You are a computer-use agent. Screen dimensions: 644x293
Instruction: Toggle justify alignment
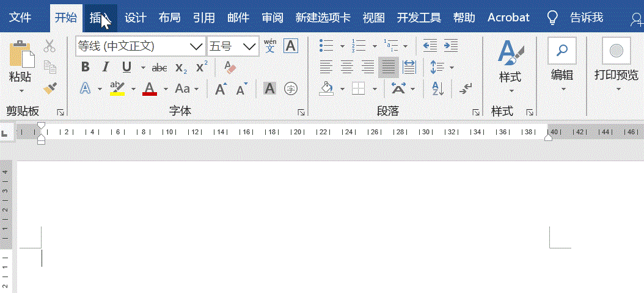point(388,67)
